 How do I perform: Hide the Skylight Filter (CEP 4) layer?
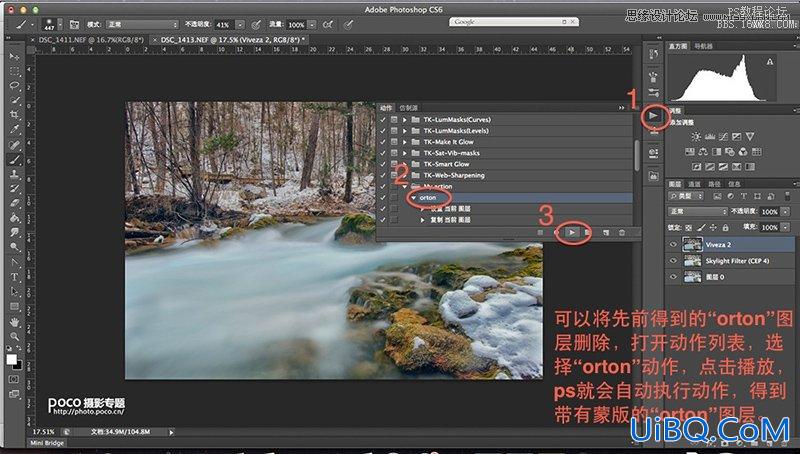coord(673,261)
